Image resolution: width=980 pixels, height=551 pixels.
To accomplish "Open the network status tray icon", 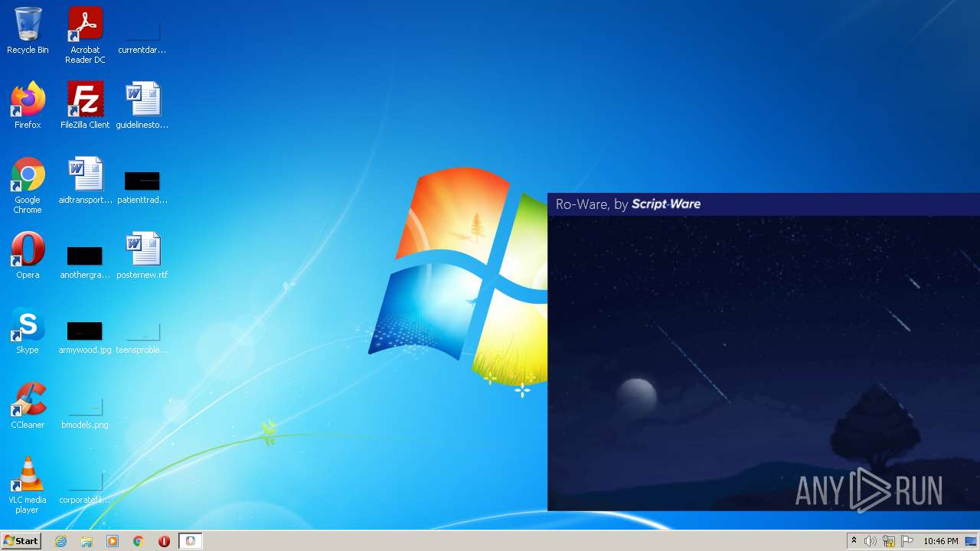I will click(x=889, y=541).
